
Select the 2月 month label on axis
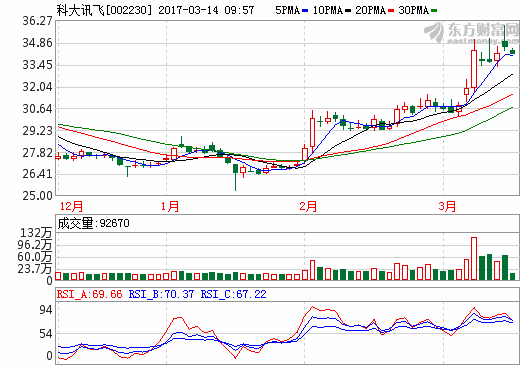click(308, 206)
